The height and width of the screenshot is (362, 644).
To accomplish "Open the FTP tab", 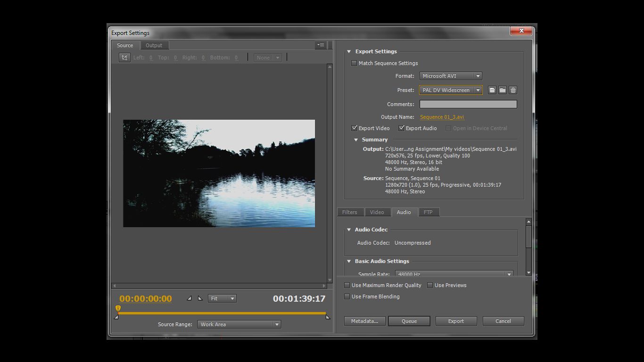I will click(x=428, y=212).
